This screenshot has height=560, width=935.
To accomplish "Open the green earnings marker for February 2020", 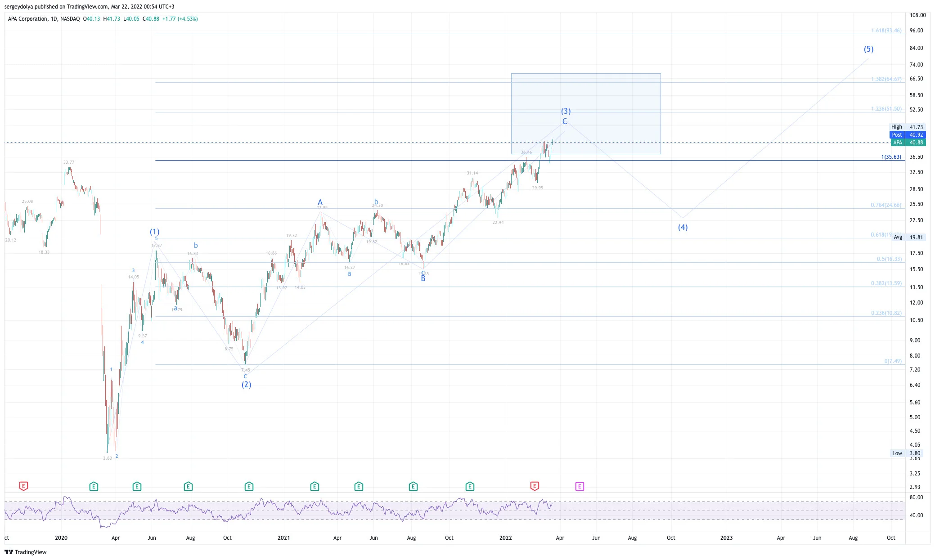I will [94, 486].
